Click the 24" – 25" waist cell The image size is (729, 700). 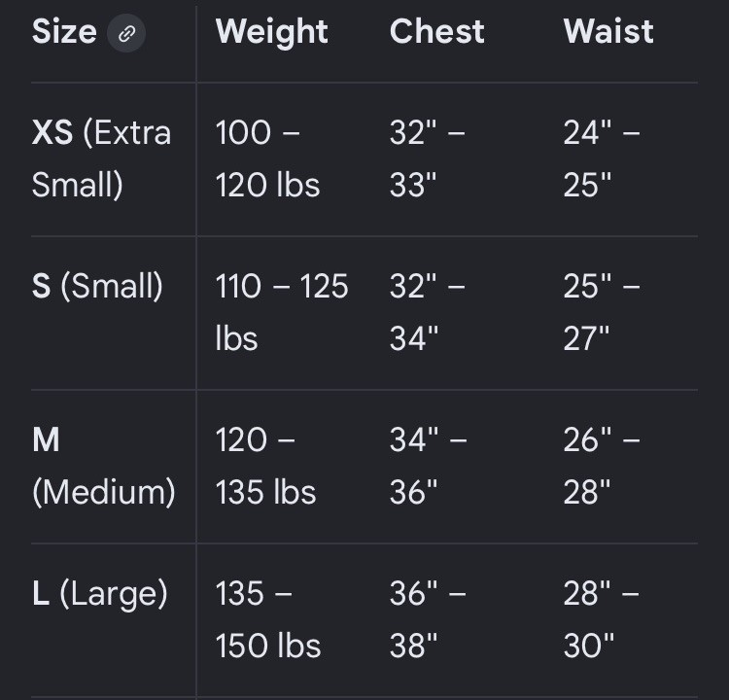[602, 159]
